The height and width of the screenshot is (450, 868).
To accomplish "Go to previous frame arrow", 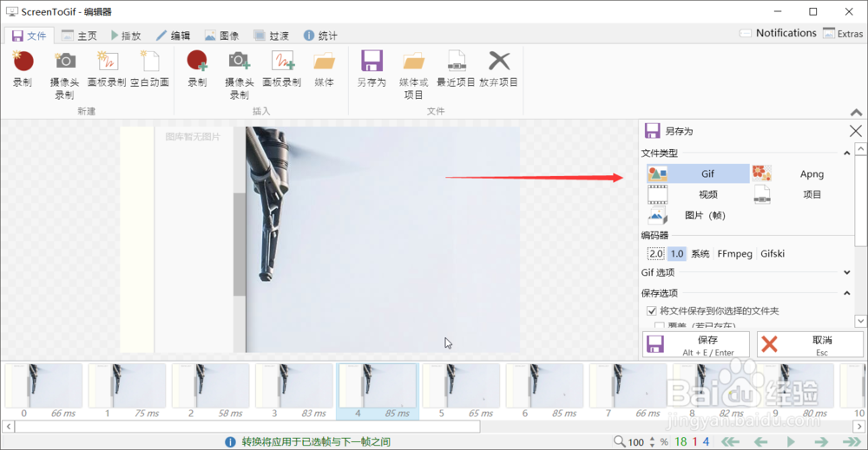I will click(761, 441).
